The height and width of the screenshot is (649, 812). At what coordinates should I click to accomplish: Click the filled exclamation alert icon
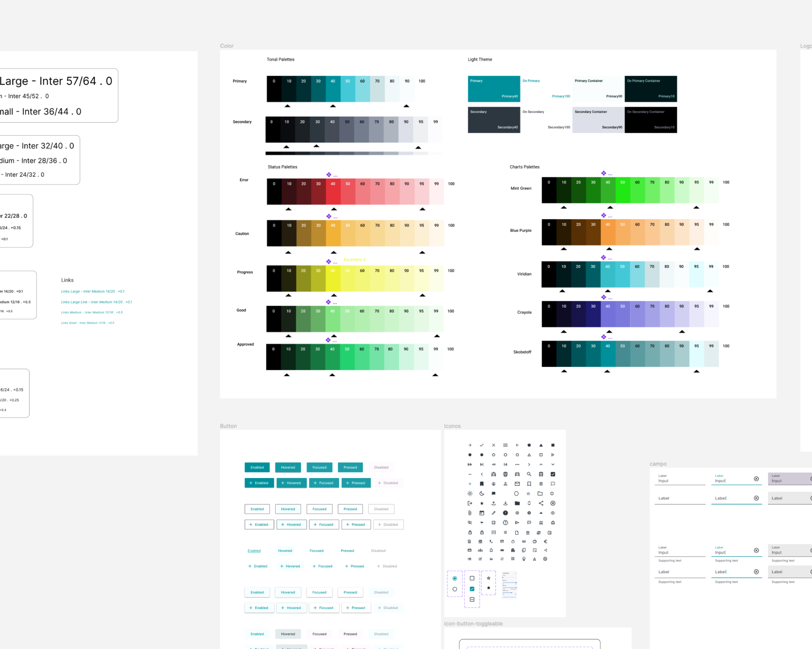tap(506, 513)
